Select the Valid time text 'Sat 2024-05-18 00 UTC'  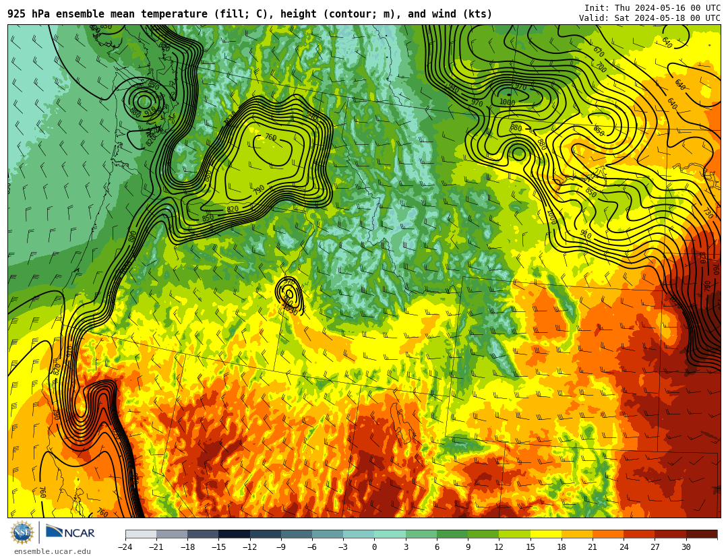(x=667, y=18)
